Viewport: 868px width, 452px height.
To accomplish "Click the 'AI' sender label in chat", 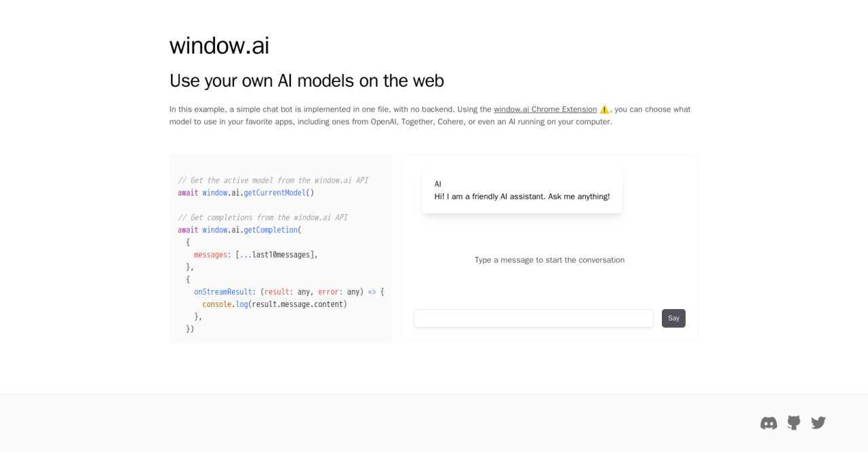I will tap(438, 184).
